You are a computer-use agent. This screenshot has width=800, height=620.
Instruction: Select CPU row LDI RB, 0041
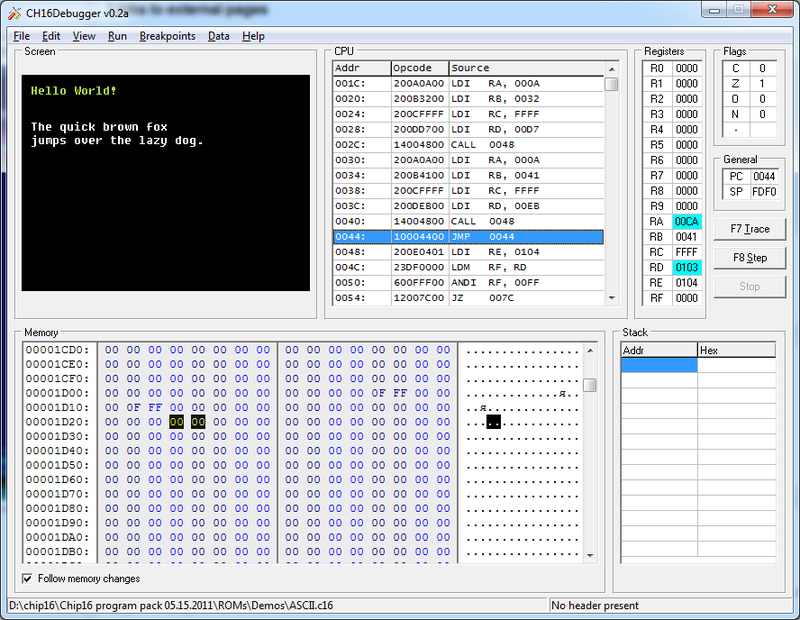[x=468, y=176]
